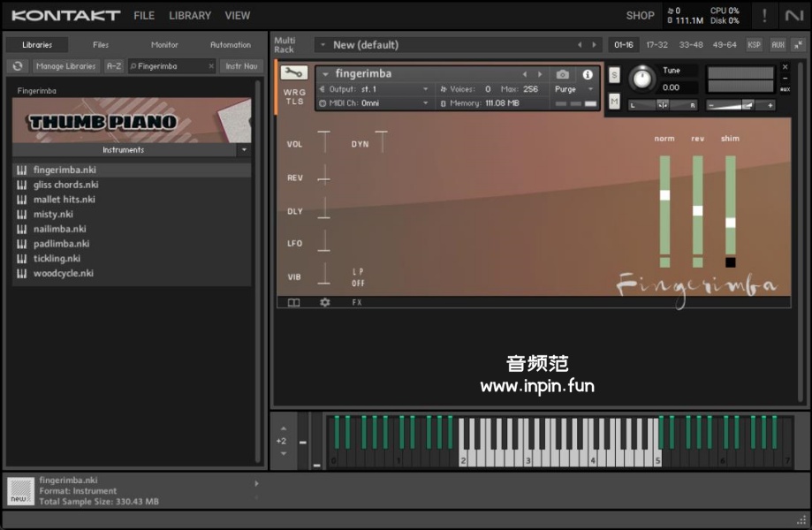Solo the fingerimba instrument with S button
The image size is (812, 530).
(x=614, y=75)
